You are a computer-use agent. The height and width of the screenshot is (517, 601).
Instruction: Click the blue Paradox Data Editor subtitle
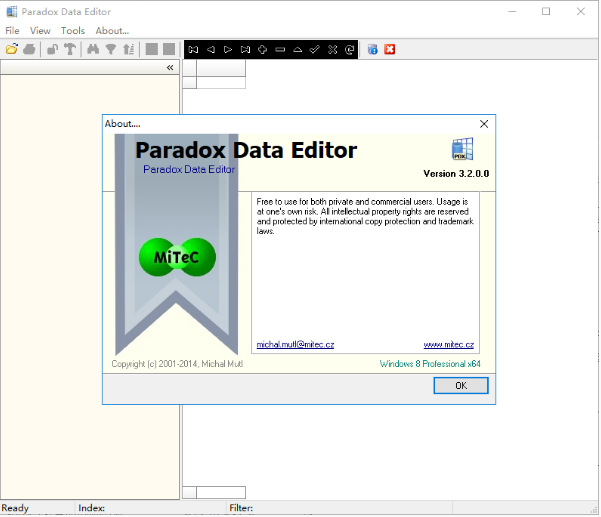tap(189, 169)
